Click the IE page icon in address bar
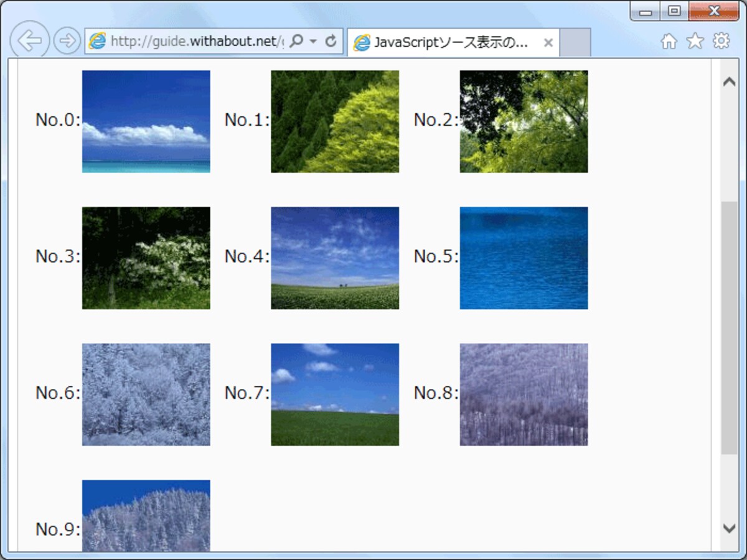 coord(97,41)
